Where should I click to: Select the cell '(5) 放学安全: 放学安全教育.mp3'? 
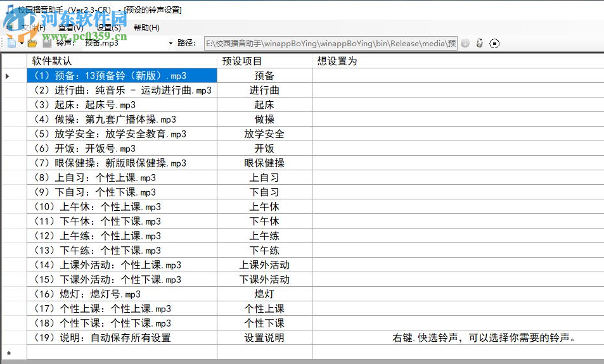[x=122, y=134]
